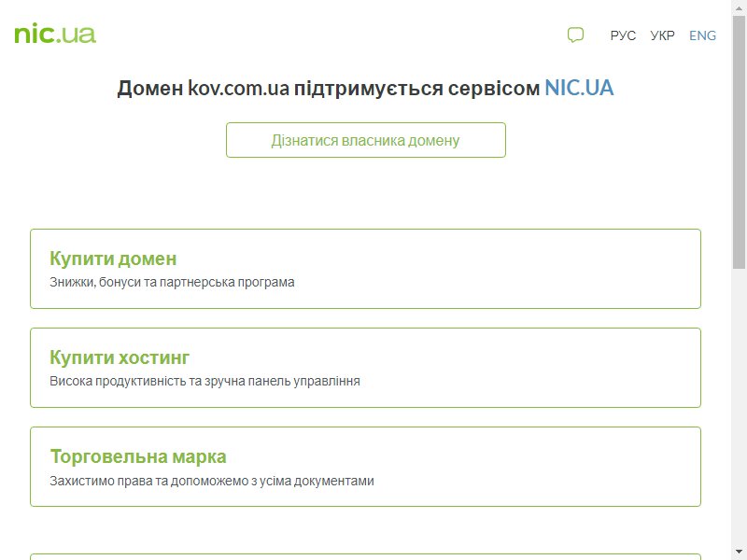Open the Торговельна марка card
Image resolution: width=747 pixels, height=560 pixels.
pyautogui.click(x=365, y=467)
